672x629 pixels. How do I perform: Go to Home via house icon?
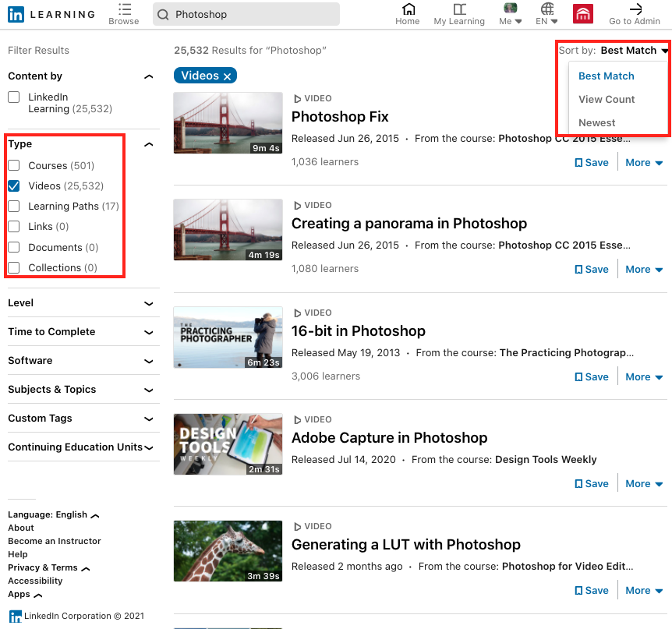(x=408, y=9)
